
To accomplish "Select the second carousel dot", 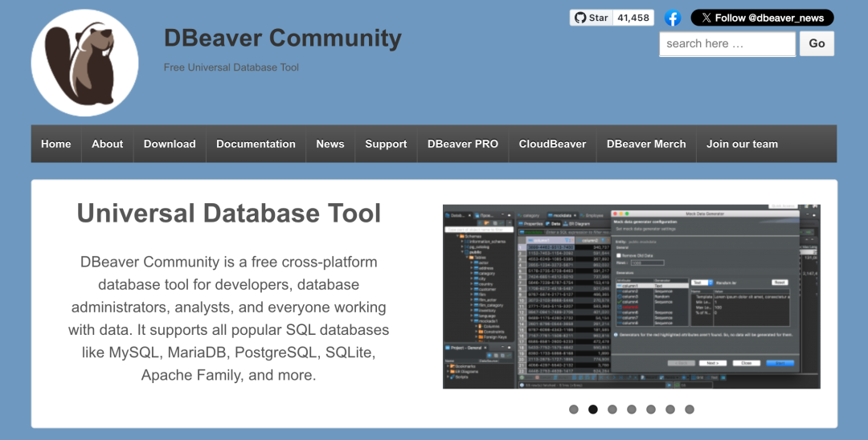I will (x=593, y=409).
